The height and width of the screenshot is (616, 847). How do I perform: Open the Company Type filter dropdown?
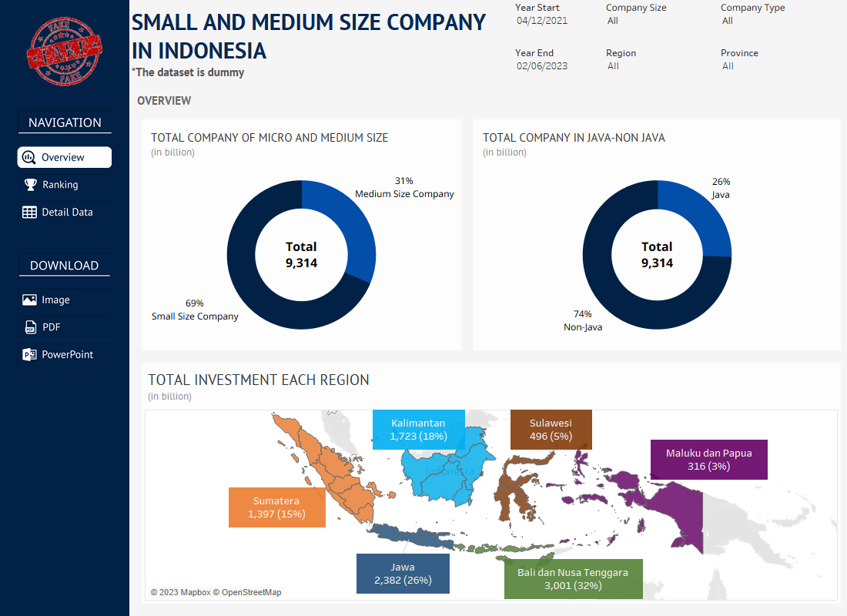point(762,21)
